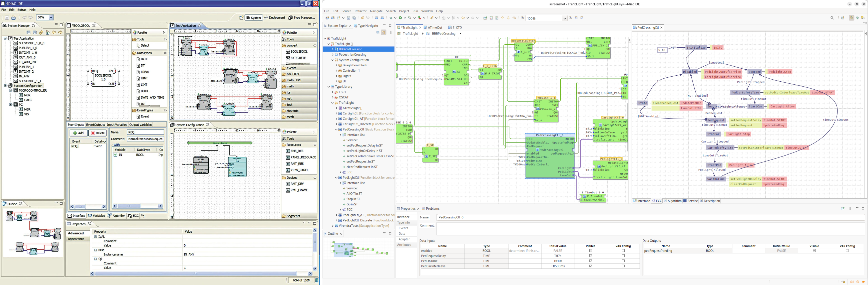Open Extras menu in the old 4DIAC-IDE window
868x285 pixels.
tap(22, 10)
